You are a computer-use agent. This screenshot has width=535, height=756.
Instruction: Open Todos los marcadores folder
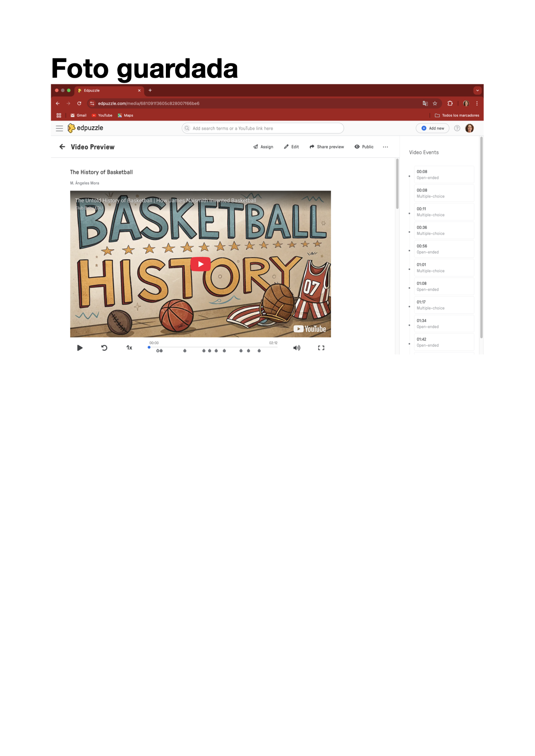point(457,115)
